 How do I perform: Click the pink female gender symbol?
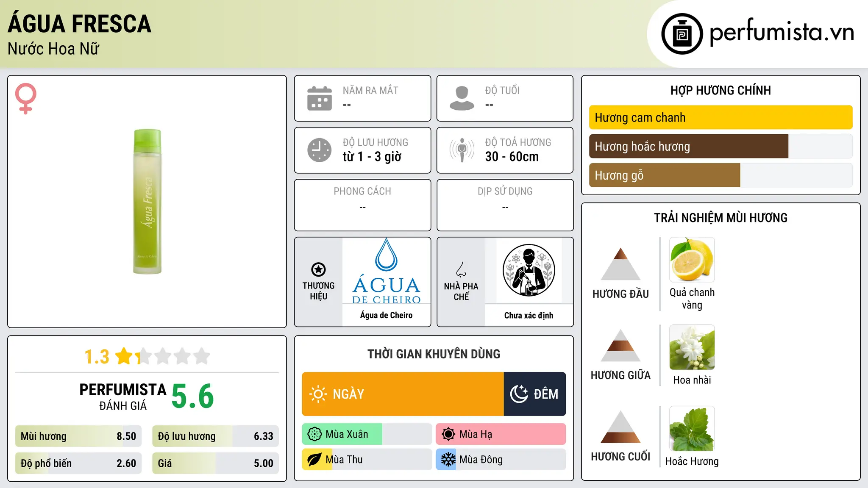(x=25, y=98)
